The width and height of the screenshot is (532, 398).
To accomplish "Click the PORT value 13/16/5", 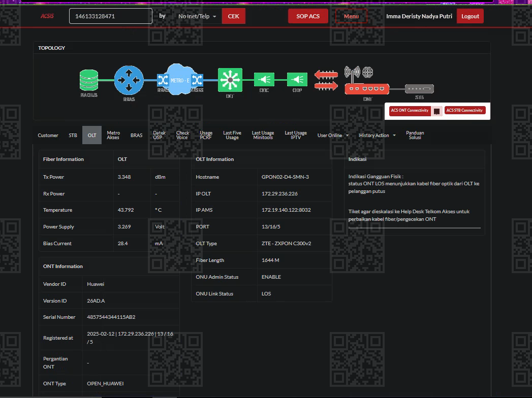I will pyautogui.click(x=271, y=226).
